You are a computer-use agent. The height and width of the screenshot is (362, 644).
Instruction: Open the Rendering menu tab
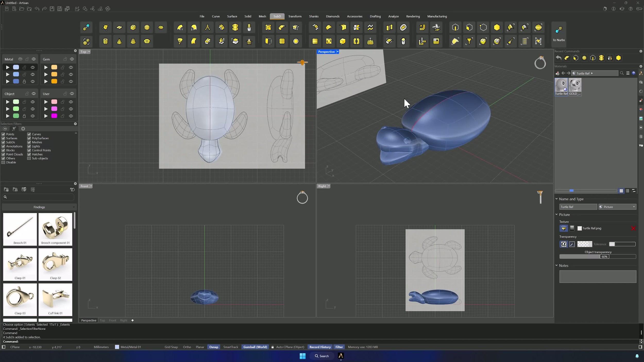point(413,16)
